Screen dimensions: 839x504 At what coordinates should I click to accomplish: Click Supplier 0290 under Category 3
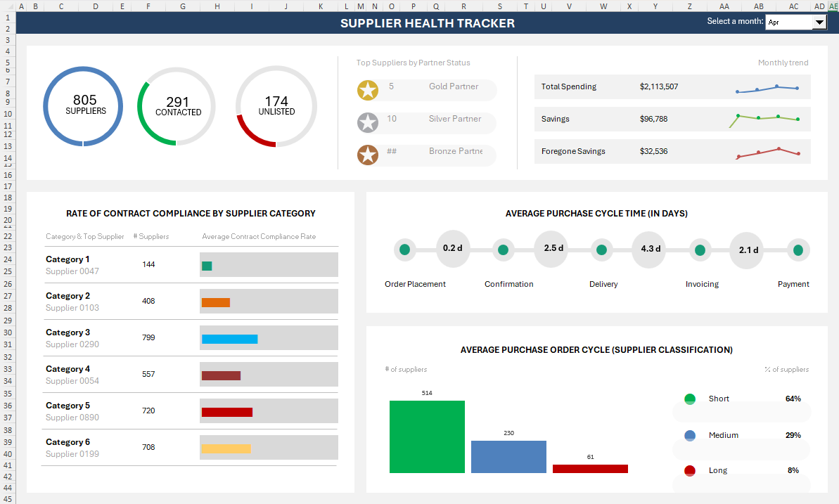tap(72, 344)
